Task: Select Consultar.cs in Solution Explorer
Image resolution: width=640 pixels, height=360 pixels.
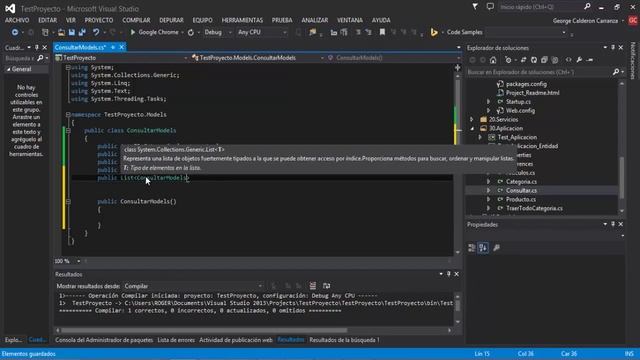Action: [521, 191]
